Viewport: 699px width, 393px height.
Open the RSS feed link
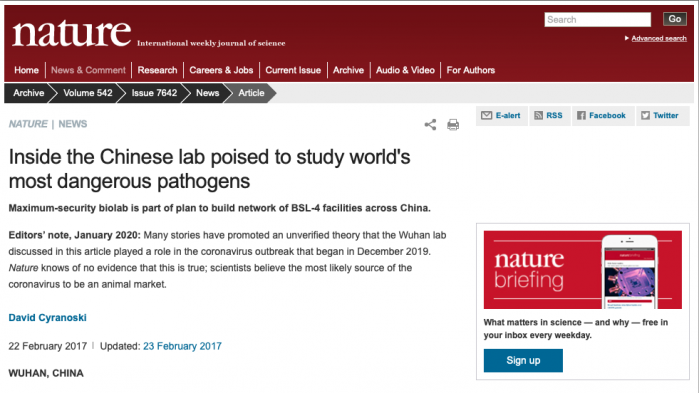click(x=549, y=116)
